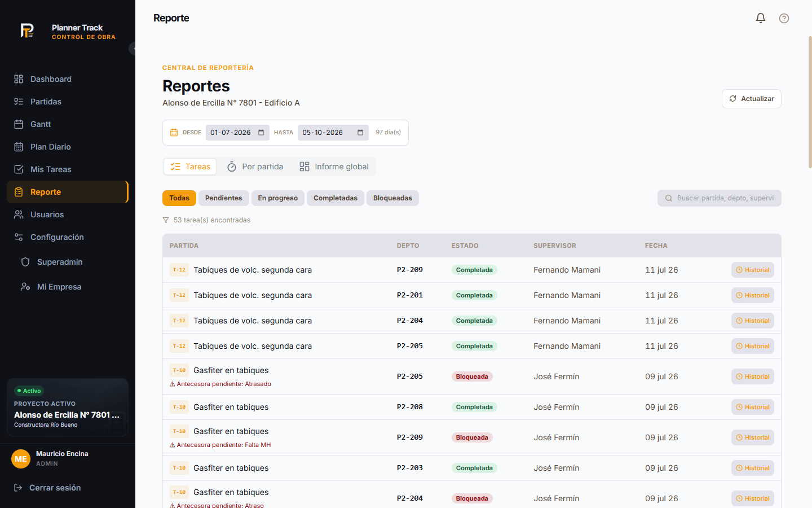Sort by the DEPTO column header
This screenshot has height=508, width=812.
408,246
